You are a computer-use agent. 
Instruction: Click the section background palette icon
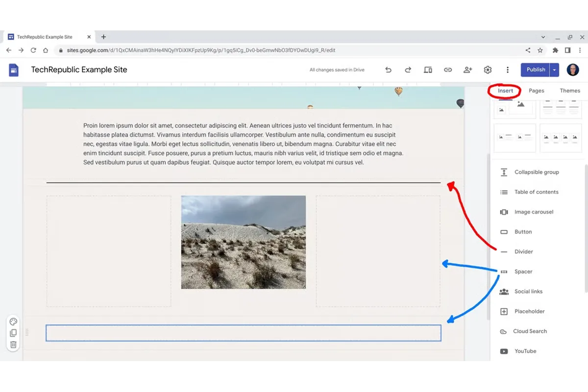tap(13, 322)
